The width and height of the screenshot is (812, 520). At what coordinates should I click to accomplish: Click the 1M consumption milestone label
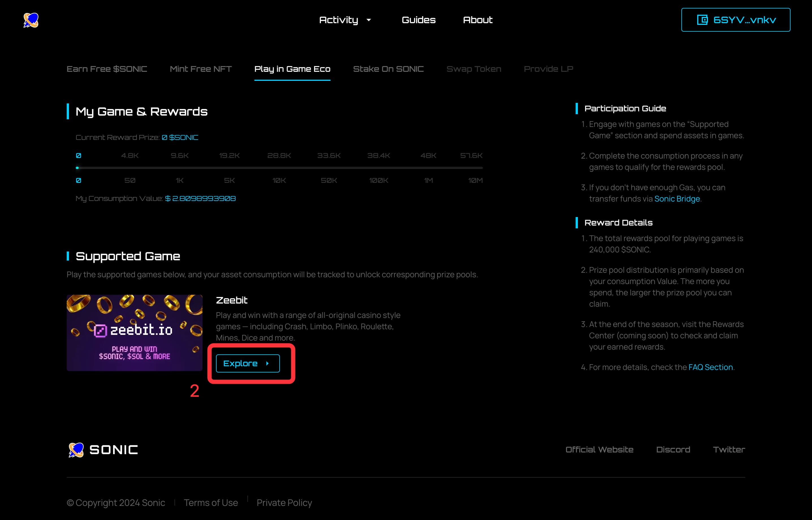[x=428, y=181]
